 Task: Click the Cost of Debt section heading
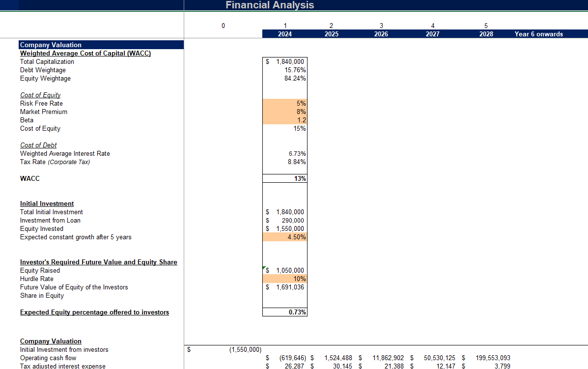pyautogui.click(x=38, y=145)
